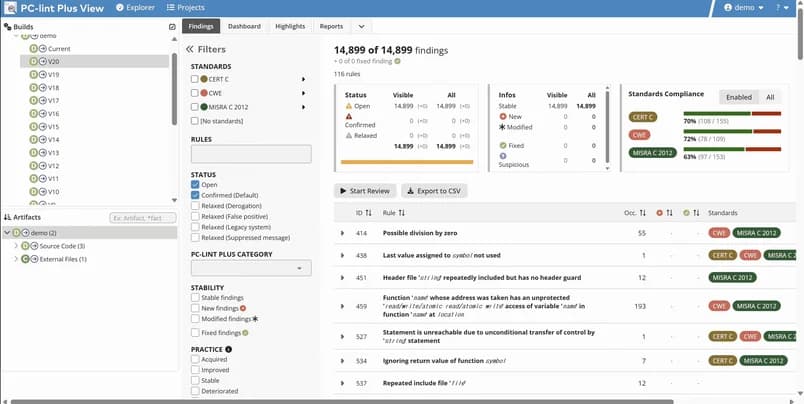
Task: Check the New findings stability filter
Action: click(x=195, y=308)
